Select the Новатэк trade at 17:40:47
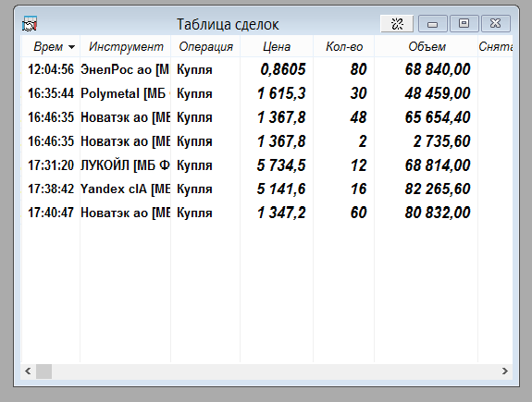 266,213
